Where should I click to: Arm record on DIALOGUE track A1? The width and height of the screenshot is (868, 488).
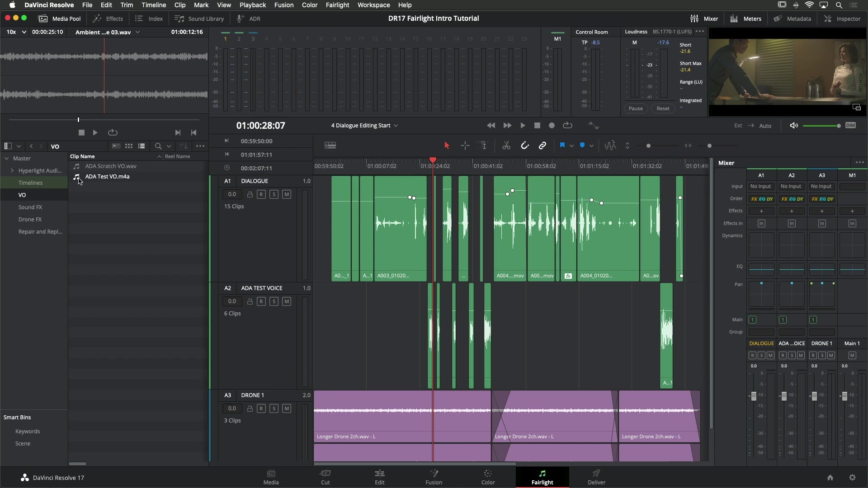pos(261,194)
